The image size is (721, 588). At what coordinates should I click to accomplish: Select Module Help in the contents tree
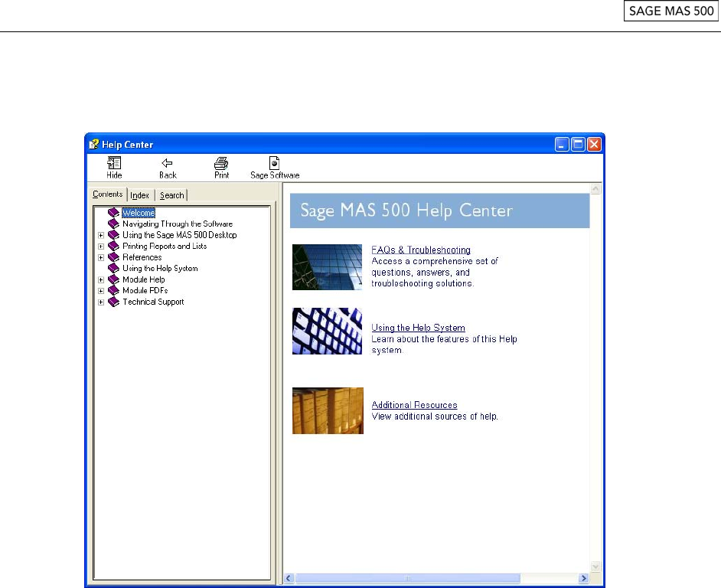click(x=143, y=279)
